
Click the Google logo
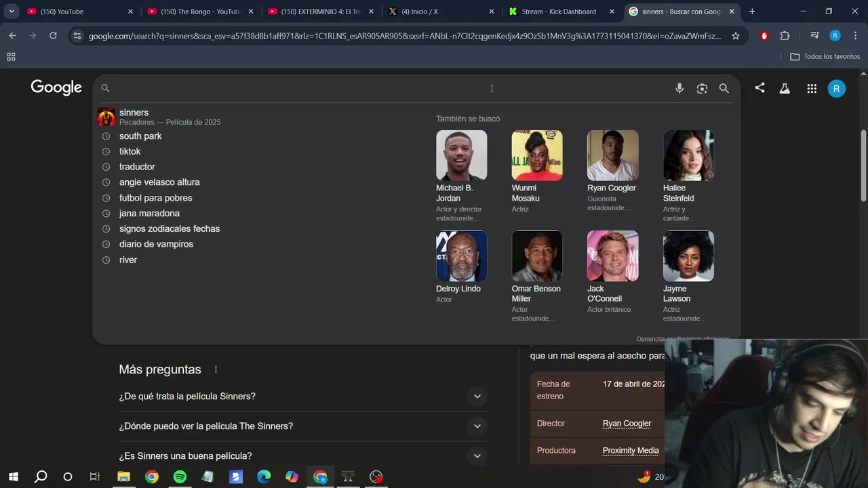[56, 87]
